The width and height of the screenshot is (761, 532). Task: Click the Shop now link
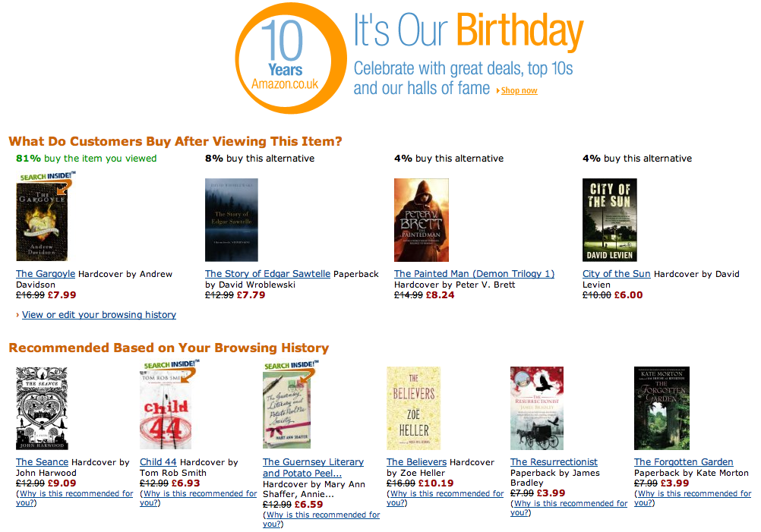(519, 91)
